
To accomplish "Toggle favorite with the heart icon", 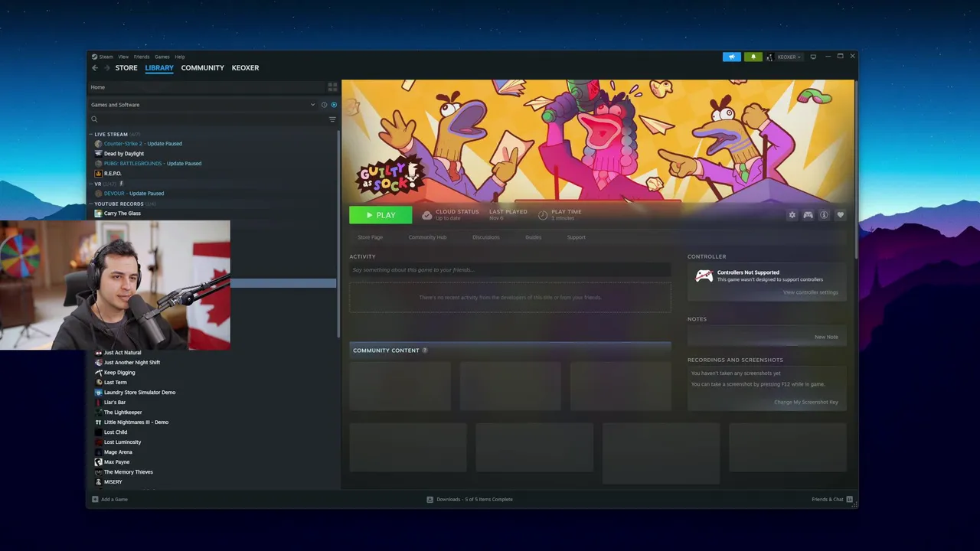I will coord(840,215).
